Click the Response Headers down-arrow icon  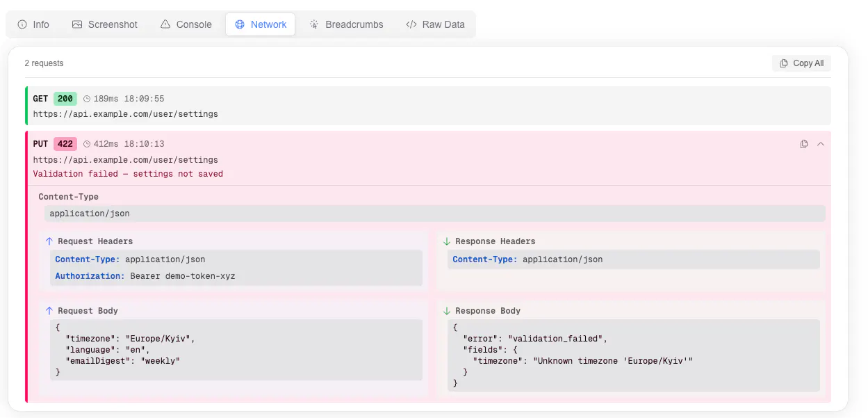click(x=447, y=241)
